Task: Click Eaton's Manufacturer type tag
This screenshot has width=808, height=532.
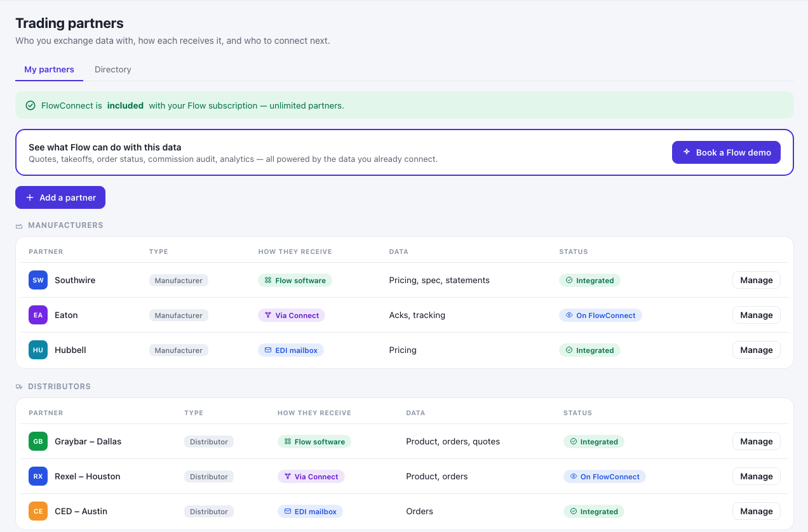Action: [x=178, y=315]
